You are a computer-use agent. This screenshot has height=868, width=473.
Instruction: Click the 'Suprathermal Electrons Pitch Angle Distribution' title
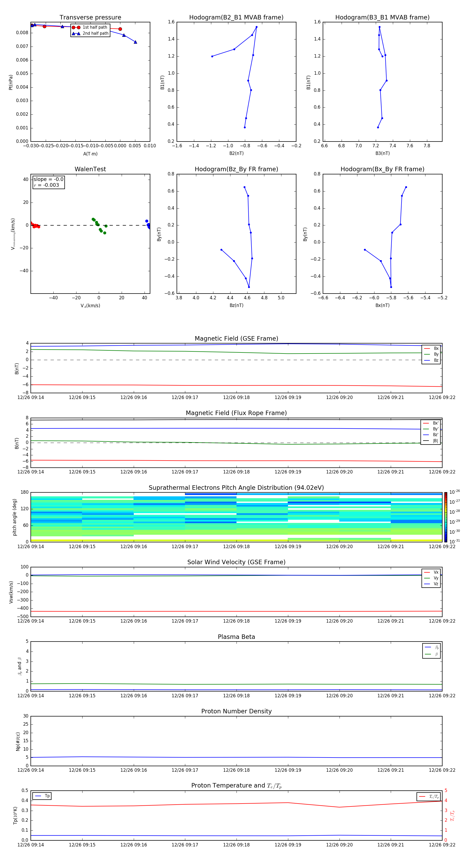point(236,488)
